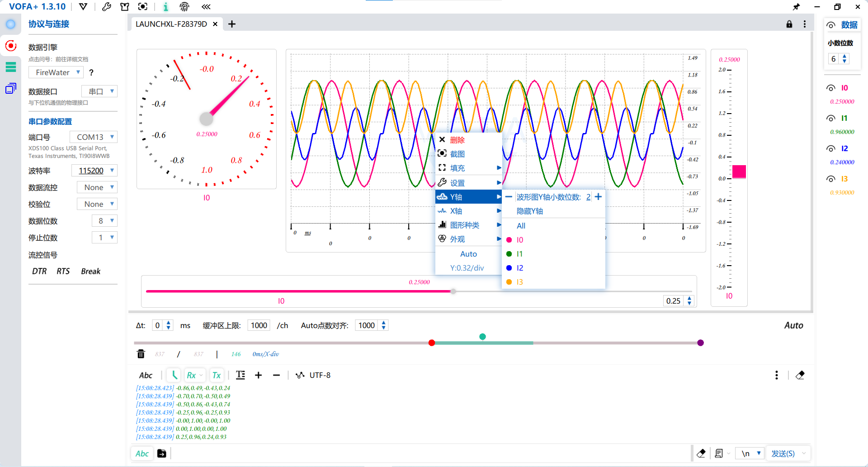Choose 隐藏Y轴 in the submenu
Screen dimensions: 868x467
[x=530, y=211]
